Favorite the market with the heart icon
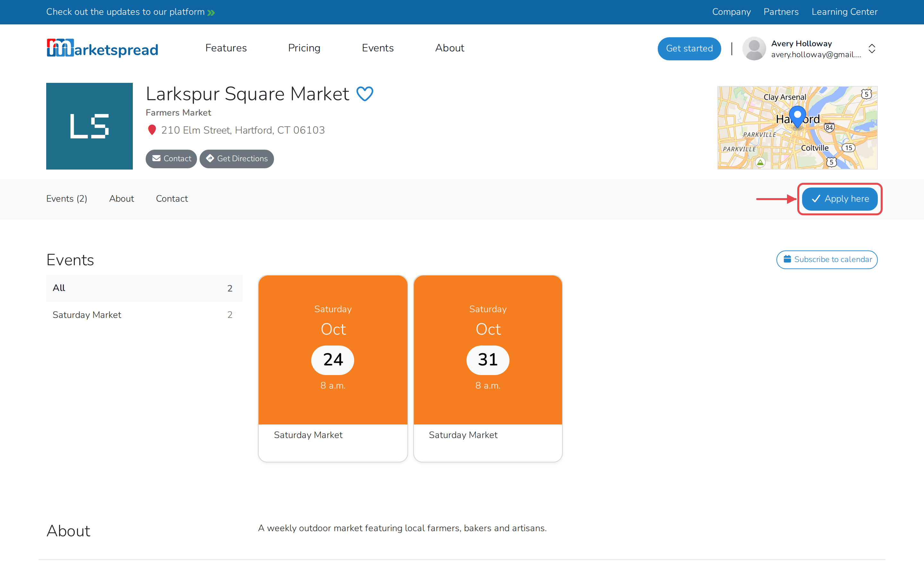Screen dimensions: 924x578 point(365,94)
